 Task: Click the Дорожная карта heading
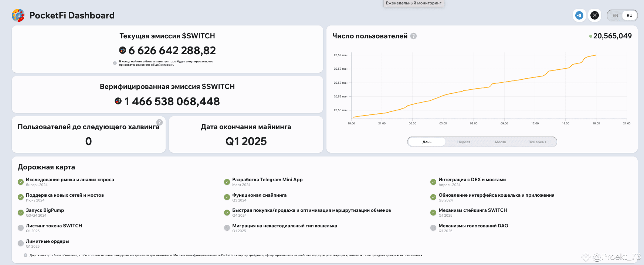point(46,167)
